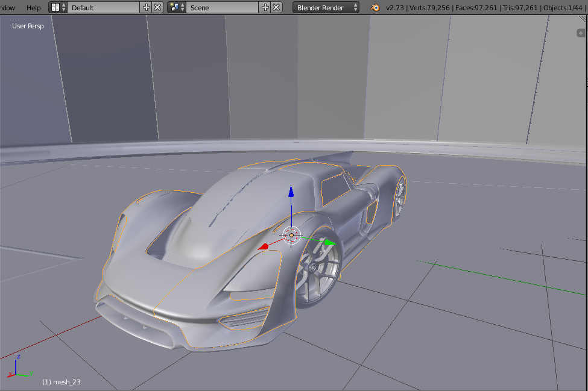588x391 pixels.
Task: Click the (1) mesh_23 object label
Action: coord(61,382)
